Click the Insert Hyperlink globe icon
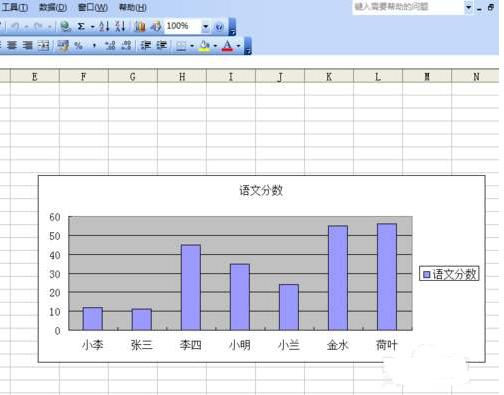The width and height of the screenshot is (504, 395). [x=65, y=26]
